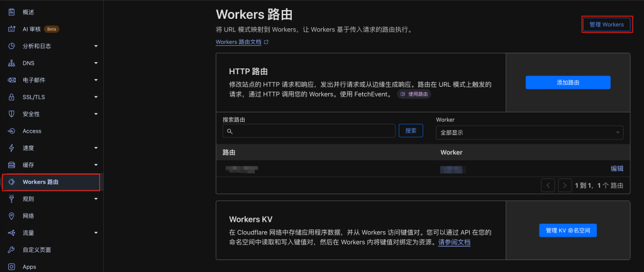644x272 pixels.
Task: Go to previous page of routes
Action: click(x=548, y=185)
